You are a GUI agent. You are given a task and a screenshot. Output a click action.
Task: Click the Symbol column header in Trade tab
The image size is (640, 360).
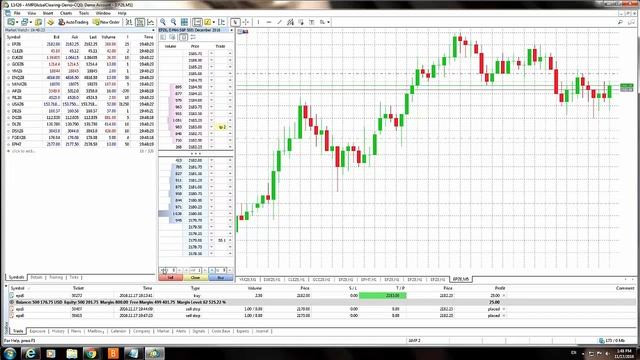[18, 288]
